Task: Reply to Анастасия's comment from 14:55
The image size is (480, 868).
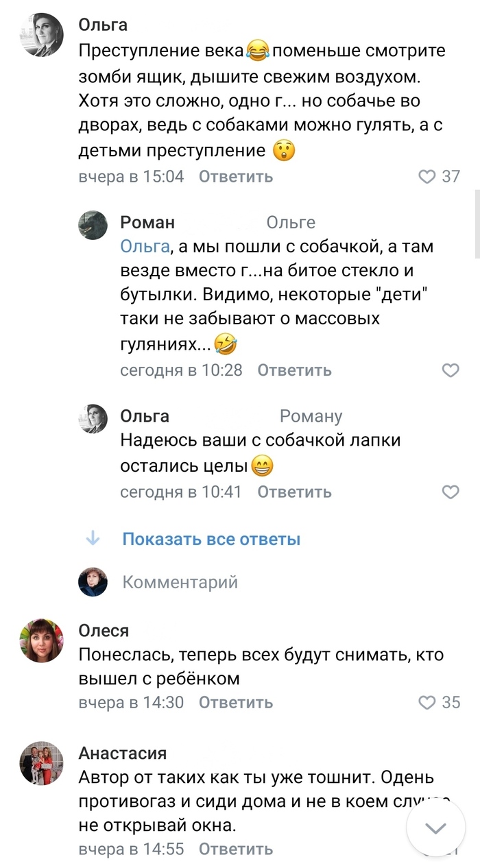Action: (x=236, y=849)
